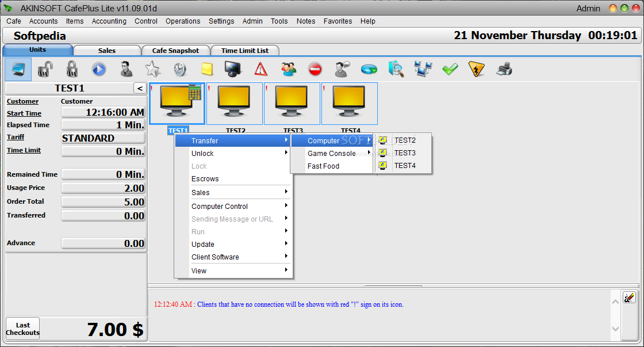Open the Cafe menu

(14, 21)
